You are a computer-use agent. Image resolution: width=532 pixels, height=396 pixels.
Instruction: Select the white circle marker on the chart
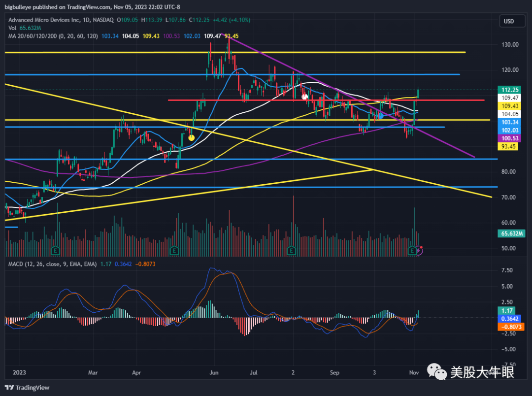point(305,97)
